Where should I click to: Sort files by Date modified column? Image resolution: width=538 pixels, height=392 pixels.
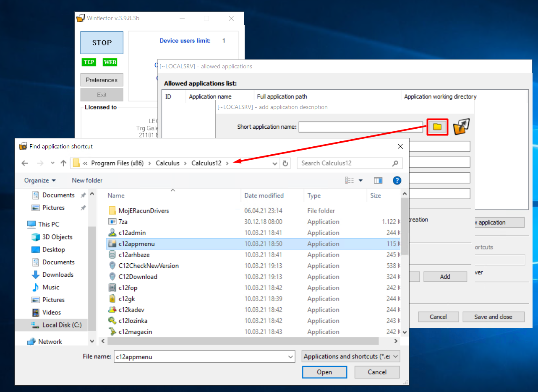pyautogui.click(x=264, y=195)
